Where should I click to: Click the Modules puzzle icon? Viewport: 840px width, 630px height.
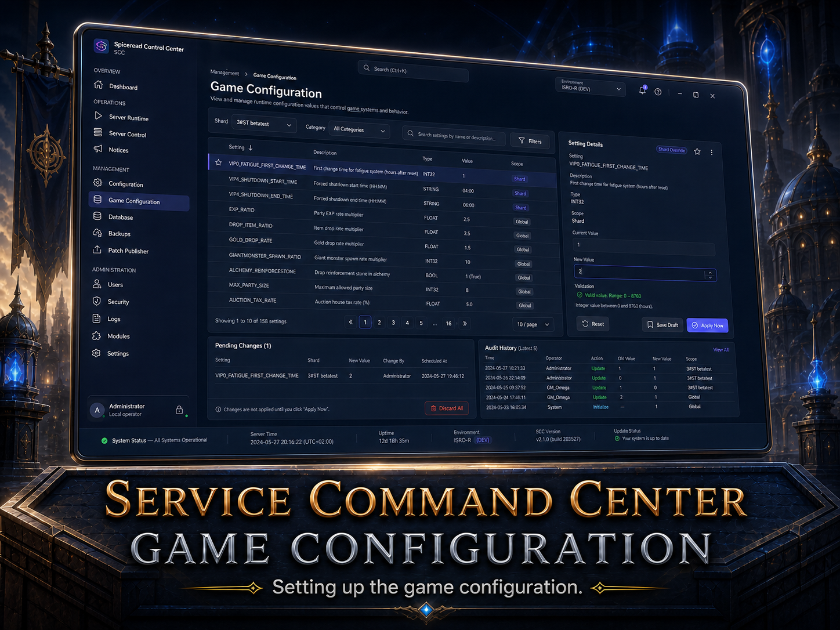(x=96, y=335)
